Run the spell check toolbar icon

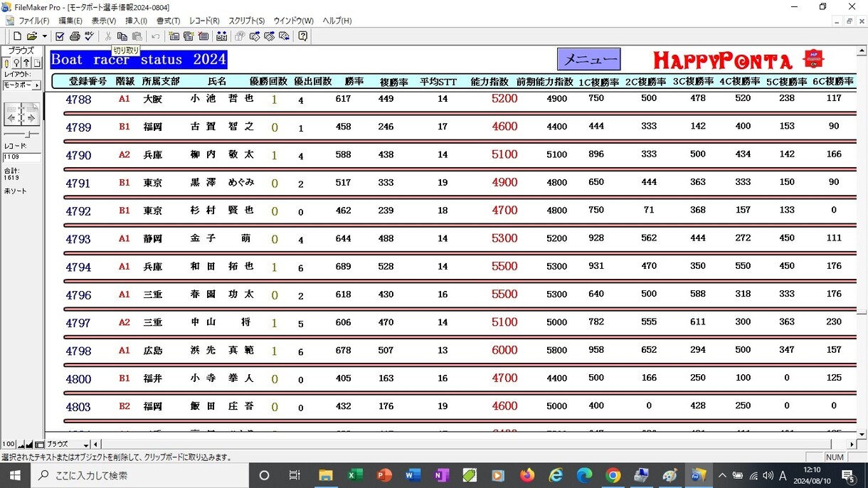coord(89,36)
